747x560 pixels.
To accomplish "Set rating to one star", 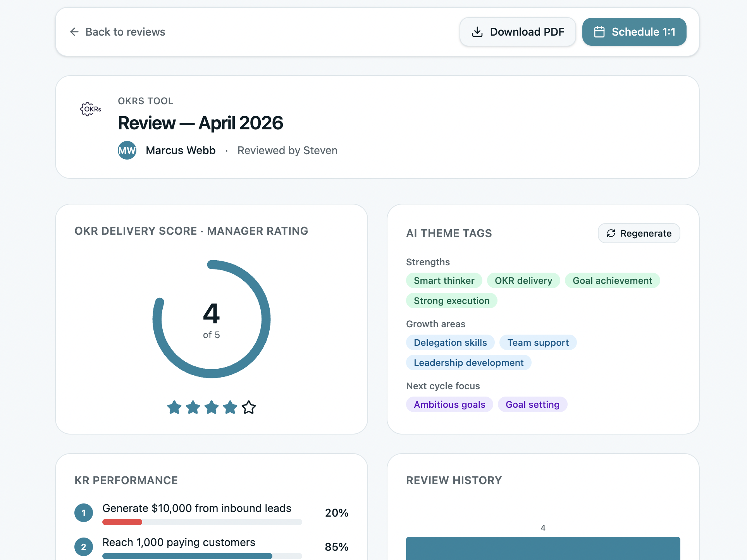I will (x=174, y=407).
